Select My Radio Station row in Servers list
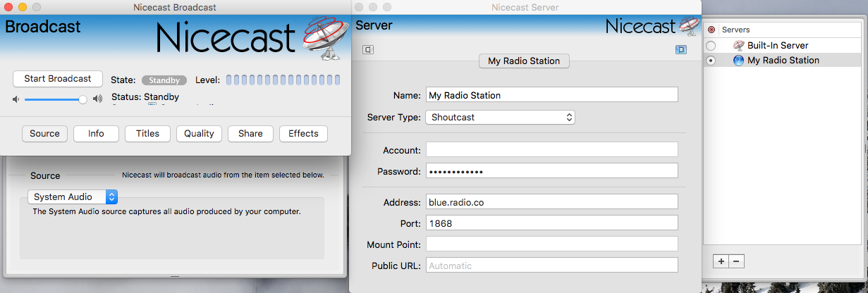 coord(781,61)
